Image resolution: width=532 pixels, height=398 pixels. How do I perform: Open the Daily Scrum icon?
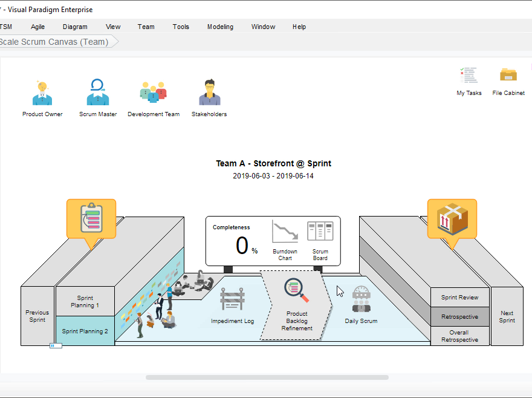(x=361, y=296)
